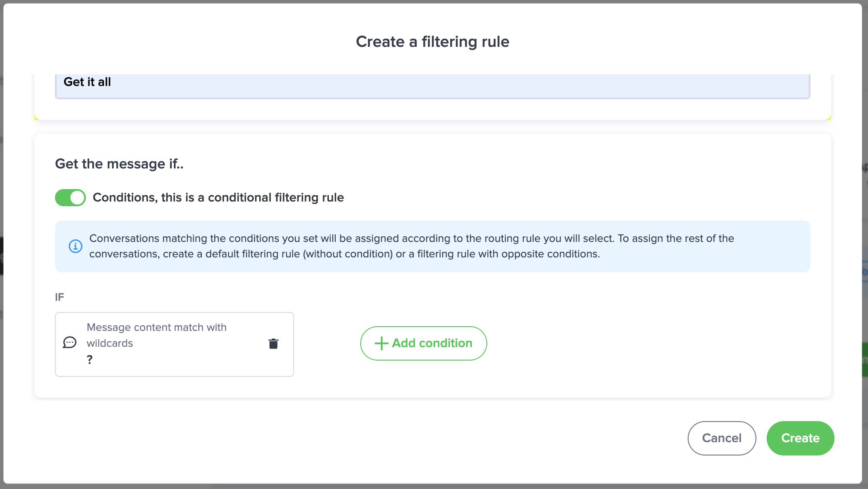
Task: Click the green Create button
Action: click(800, 438)
